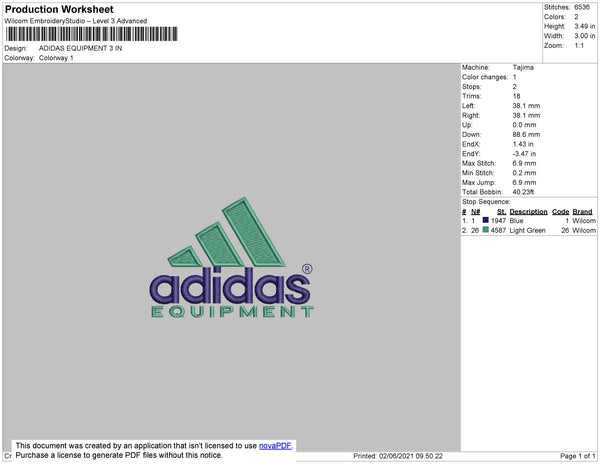Select the Total Bobbin value 40.23ft

523,192
